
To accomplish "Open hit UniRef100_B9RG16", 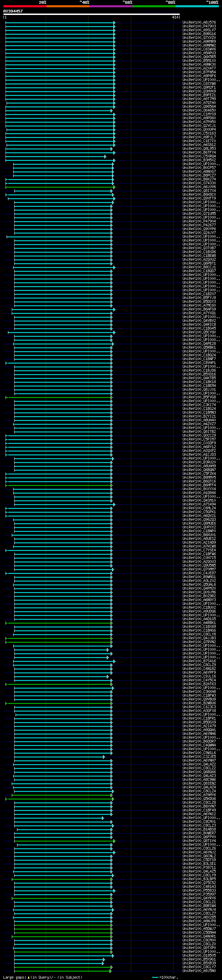I will (x=199, y=34).
